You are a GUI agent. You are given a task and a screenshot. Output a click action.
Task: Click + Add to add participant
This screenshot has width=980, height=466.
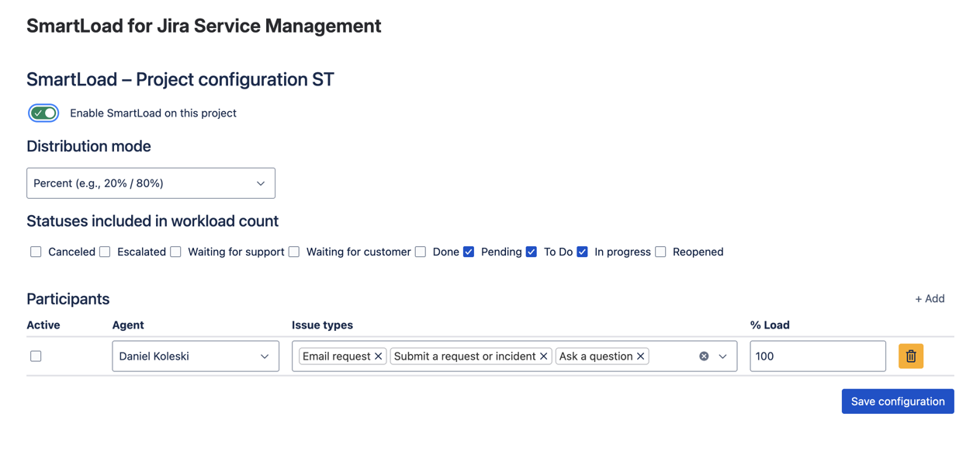(929, 299)
